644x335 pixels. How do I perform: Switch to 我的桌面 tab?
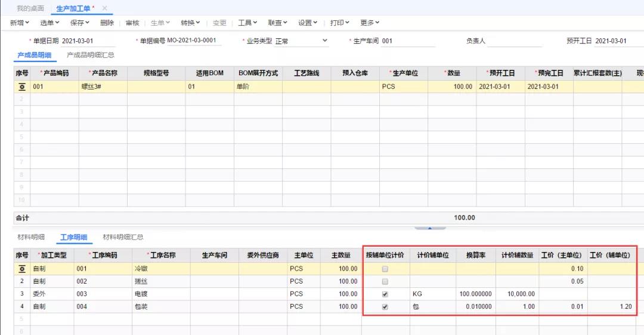(30, 8)
